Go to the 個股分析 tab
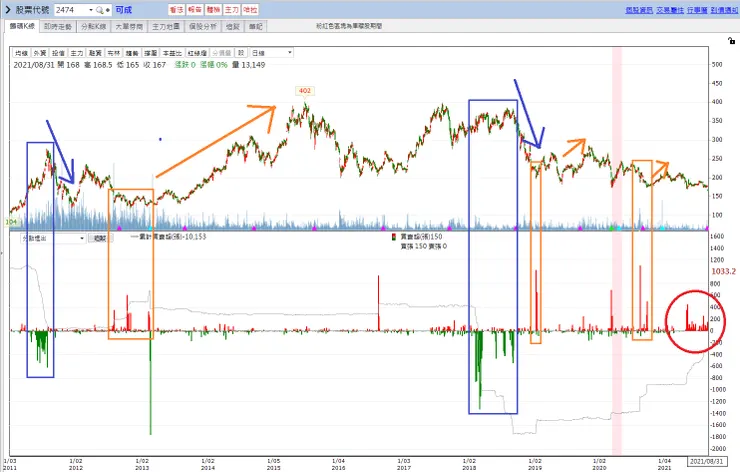Image resolution: width=740 pixels, height=472 pixels. pyautogui.click(x=202, y=26)
